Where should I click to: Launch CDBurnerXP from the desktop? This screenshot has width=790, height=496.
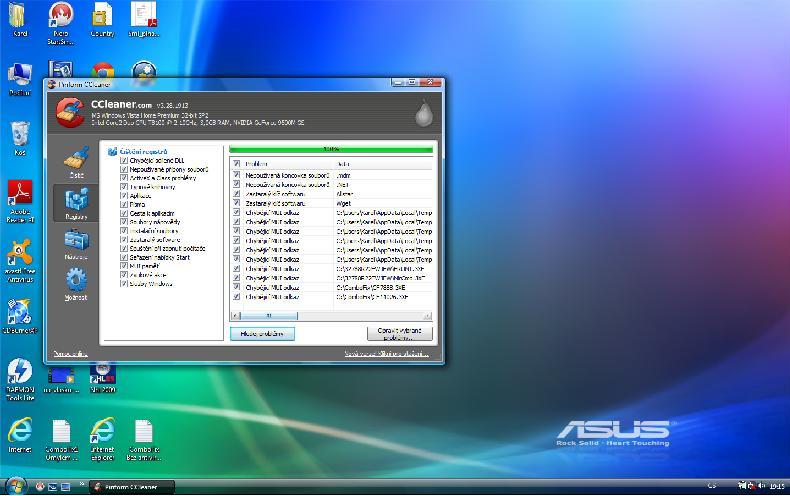(20, 316)
